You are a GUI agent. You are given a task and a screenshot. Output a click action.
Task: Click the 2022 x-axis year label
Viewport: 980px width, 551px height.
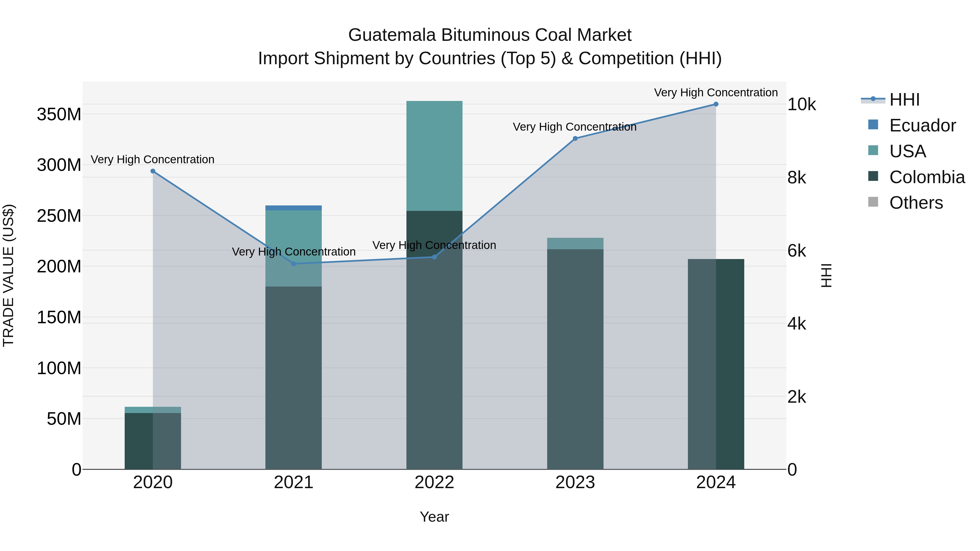tap(434, 482)
